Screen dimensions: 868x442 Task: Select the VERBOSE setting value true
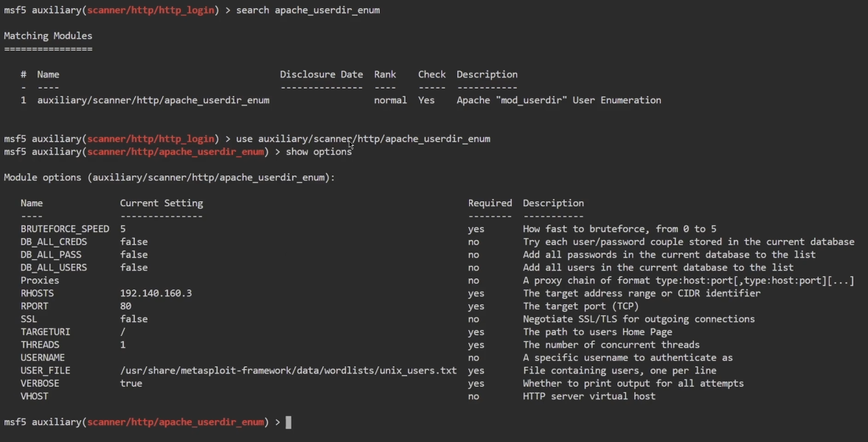131,383
